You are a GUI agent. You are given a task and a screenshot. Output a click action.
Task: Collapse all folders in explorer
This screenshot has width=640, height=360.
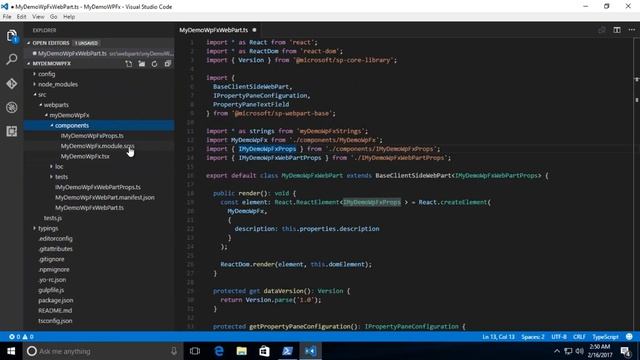click(167, 64)
